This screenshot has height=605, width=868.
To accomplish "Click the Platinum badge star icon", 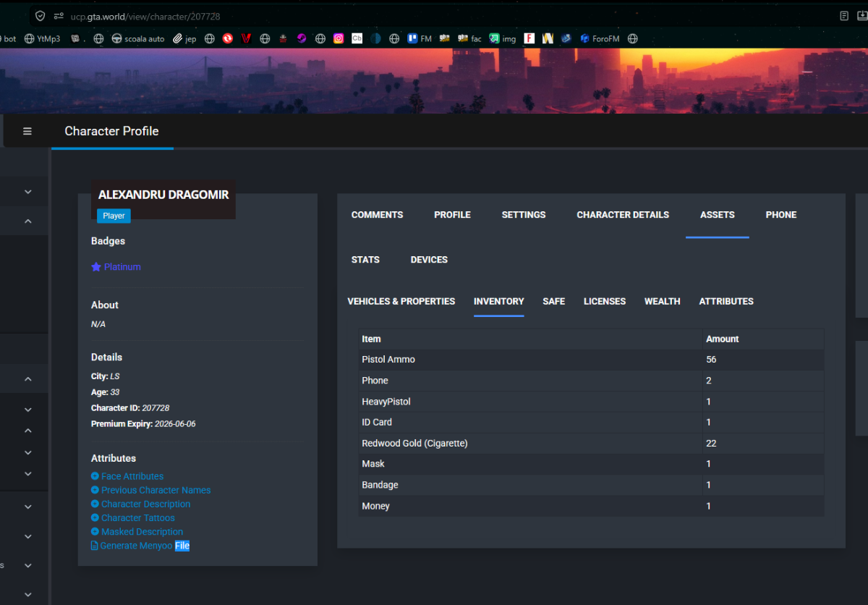I will click(x=96, y=267).
